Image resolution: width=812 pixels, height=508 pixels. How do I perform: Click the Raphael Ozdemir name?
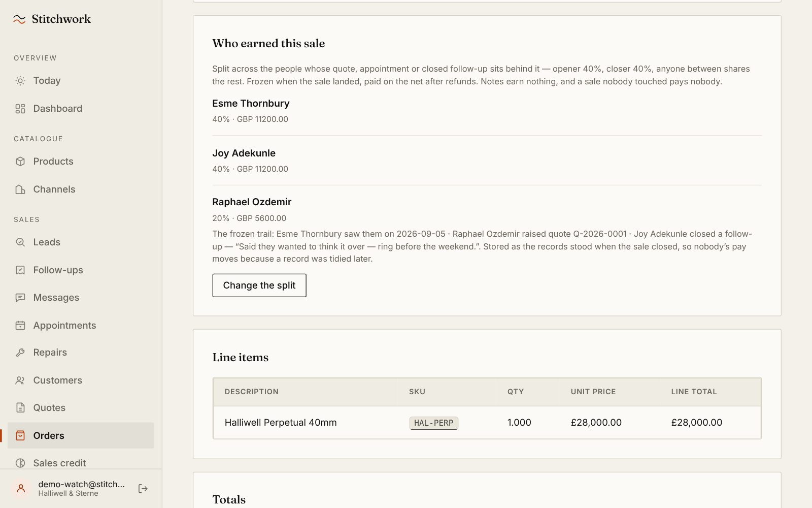tap(252, 202)
